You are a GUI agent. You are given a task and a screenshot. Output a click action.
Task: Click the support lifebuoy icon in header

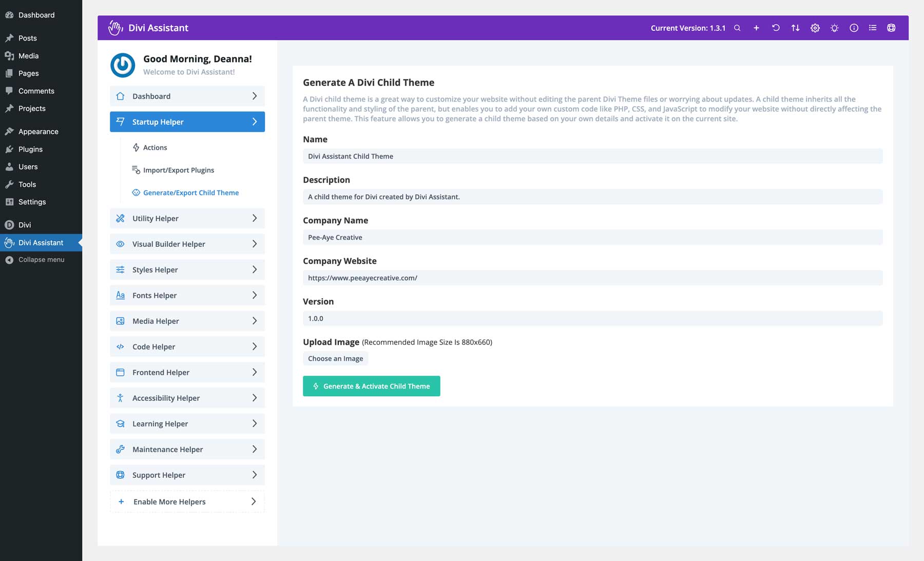pos(891,28)
